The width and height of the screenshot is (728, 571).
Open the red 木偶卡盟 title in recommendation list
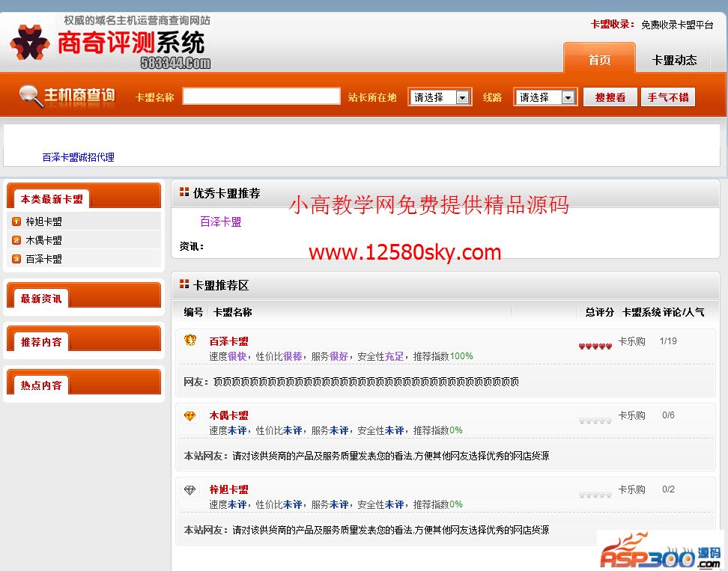tap(229, 415)
